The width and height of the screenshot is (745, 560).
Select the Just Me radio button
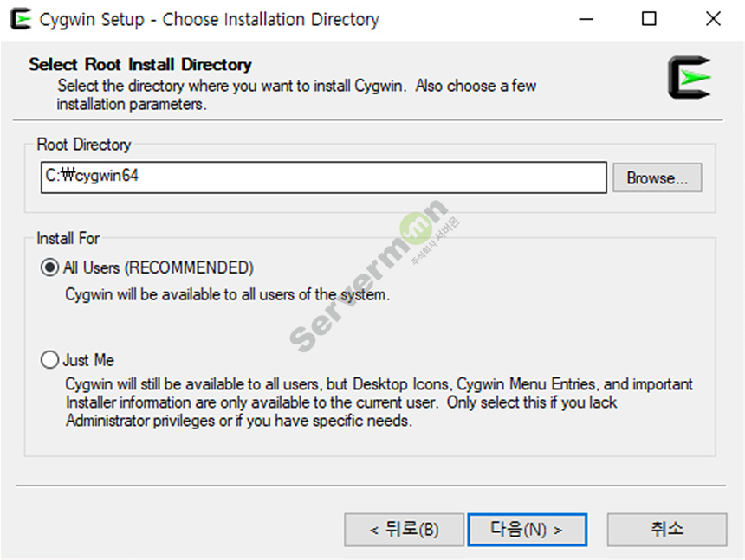49,360
